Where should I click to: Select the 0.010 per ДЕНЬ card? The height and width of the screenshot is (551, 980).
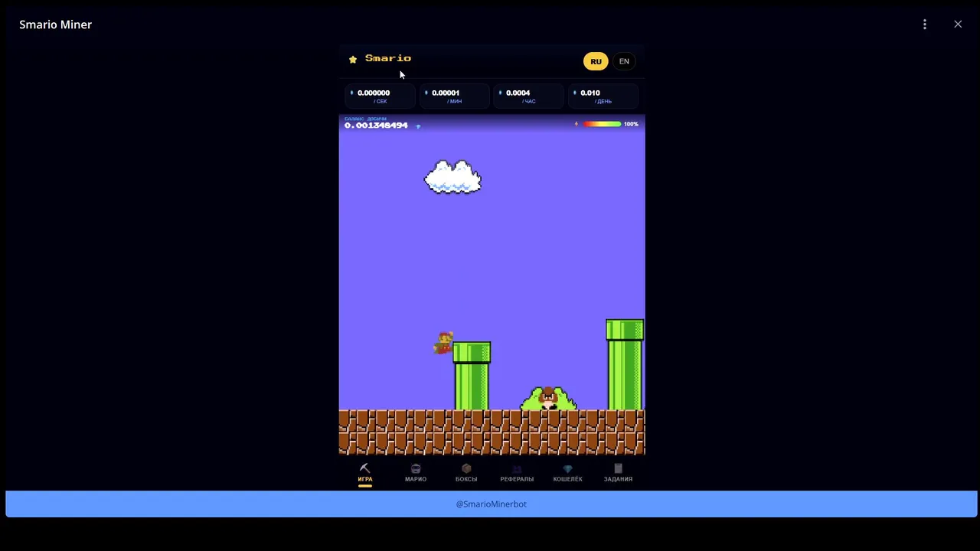point(603,96)
